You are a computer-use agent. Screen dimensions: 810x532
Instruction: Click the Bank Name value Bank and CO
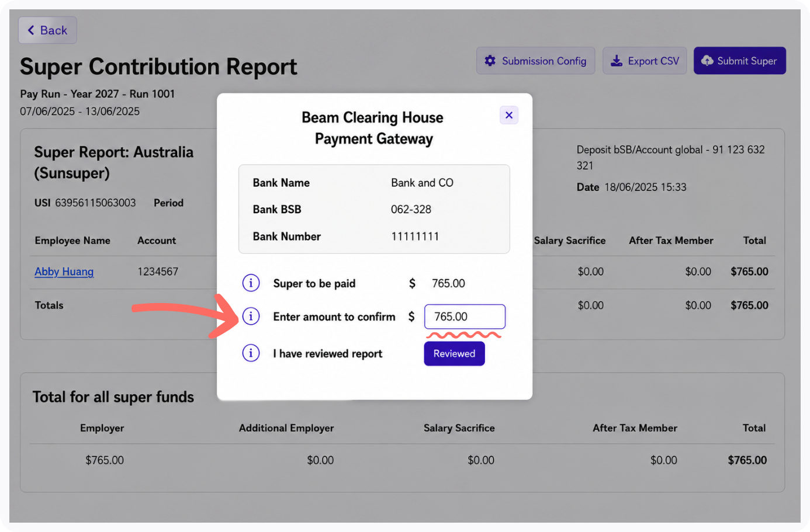click(422, 183)
